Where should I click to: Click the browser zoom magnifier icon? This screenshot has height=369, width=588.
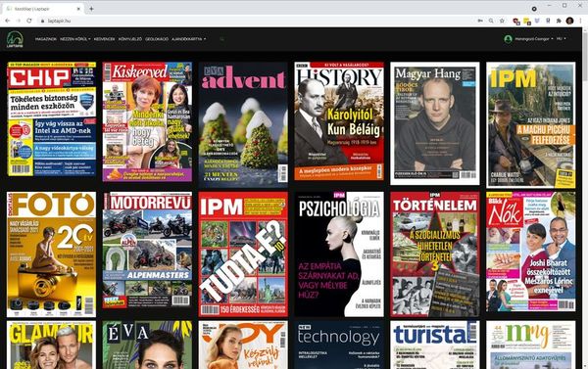tap(491, 21)
